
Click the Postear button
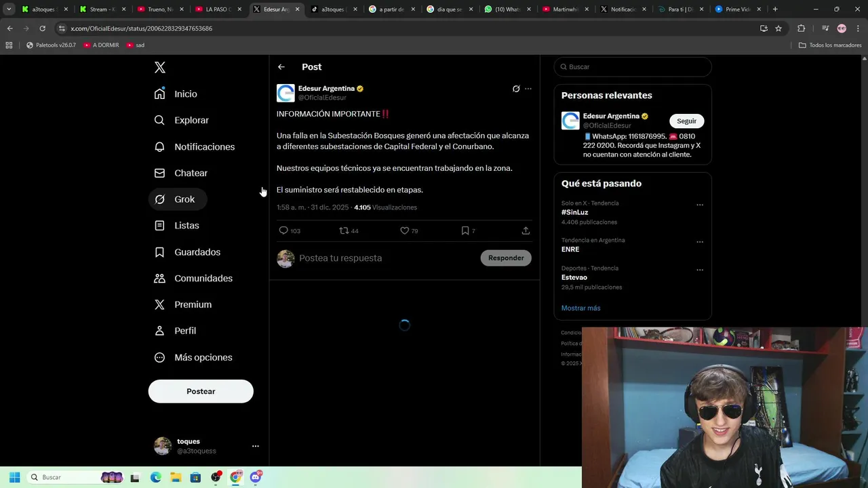(x=201, y=391)
